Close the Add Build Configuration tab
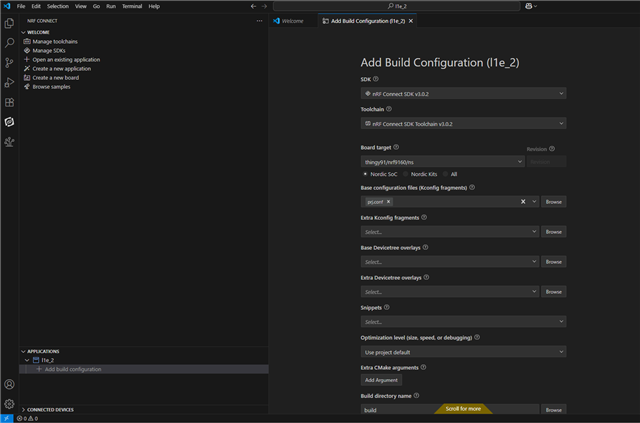The height and width of the screenshot is (423, 640). pos(411,21)
